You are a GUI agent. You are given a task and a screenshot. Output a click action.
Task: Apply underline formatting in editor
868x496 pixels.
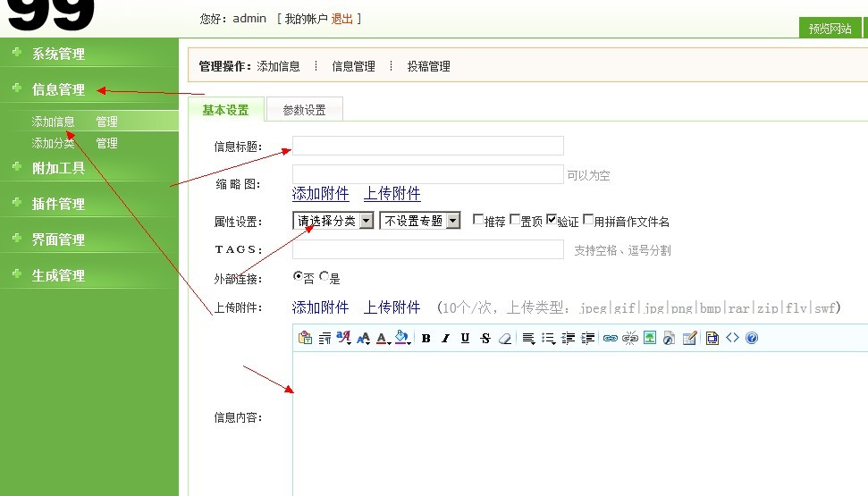[465, 338]
